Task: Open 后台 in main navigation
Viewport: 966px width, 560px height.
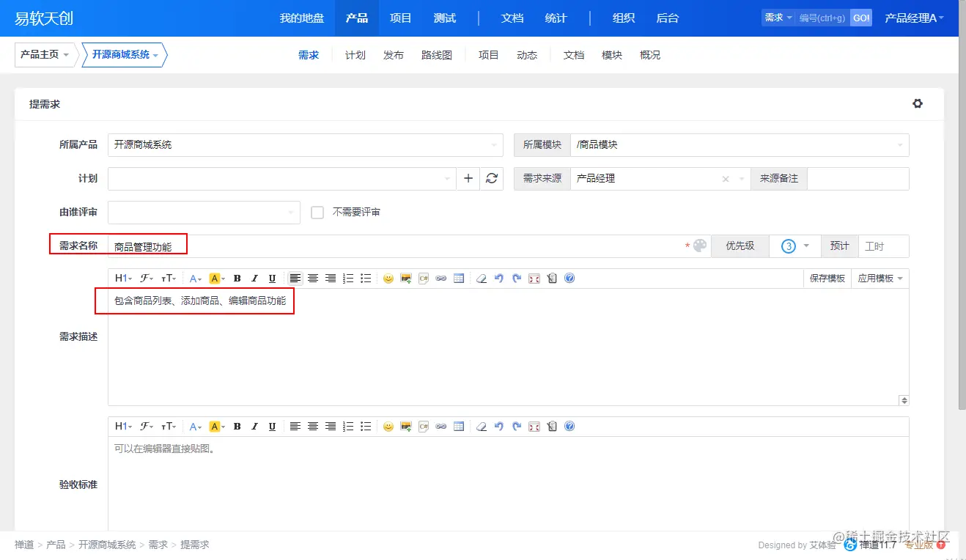Action: 668,18
